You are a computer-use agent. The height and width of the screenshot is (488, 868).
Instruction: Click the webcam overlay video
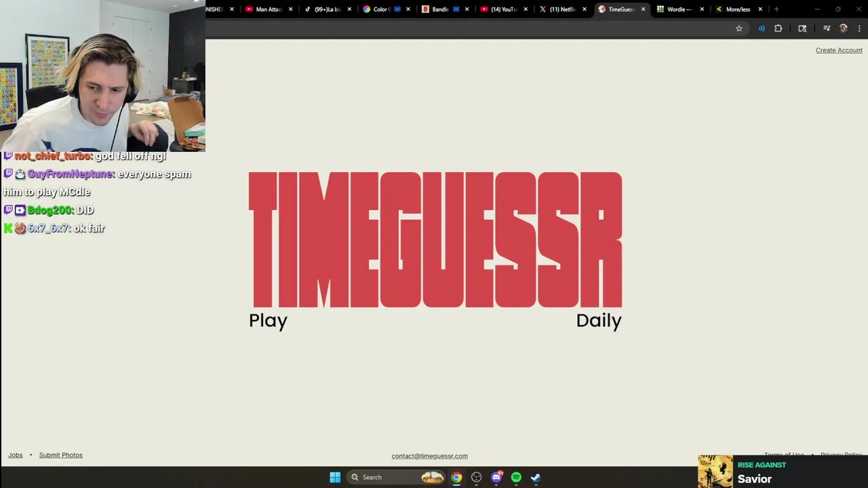(x=102, y=75)
